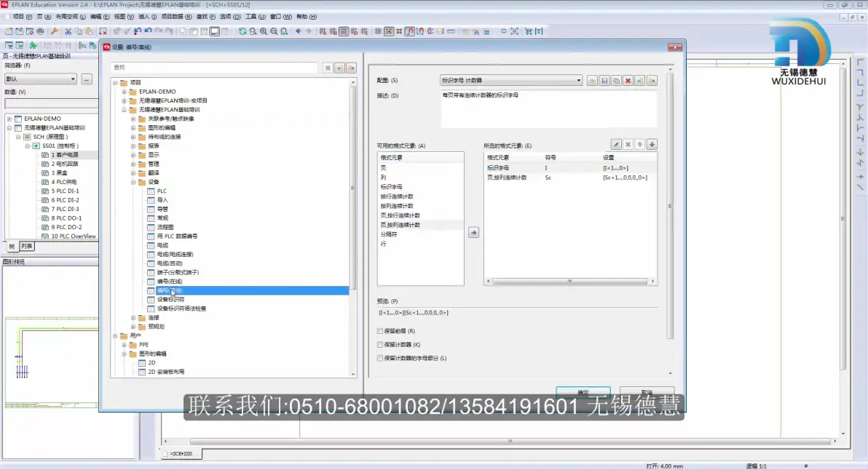This screenshot has height=470, width=868.
Task: Toggle 保留计数器的字母部分 (L) checkbox
Action: coord(380,358)
